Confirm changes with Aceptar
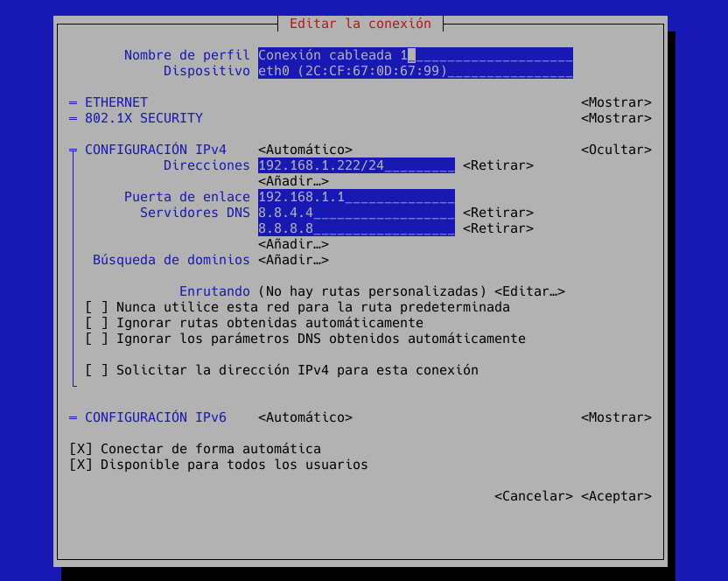Viewport: 728px width, 581px height. (x=616, y=496)
